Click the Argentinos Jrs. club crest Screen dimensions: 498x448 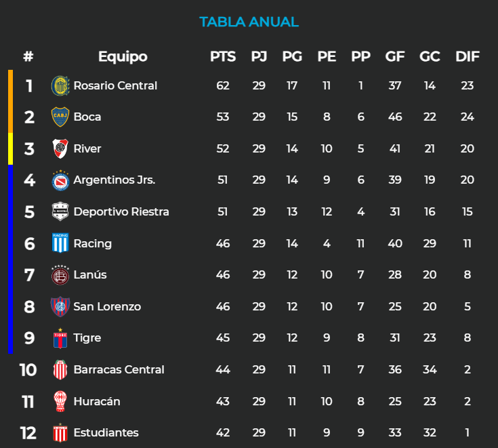[x=60, y=180]
